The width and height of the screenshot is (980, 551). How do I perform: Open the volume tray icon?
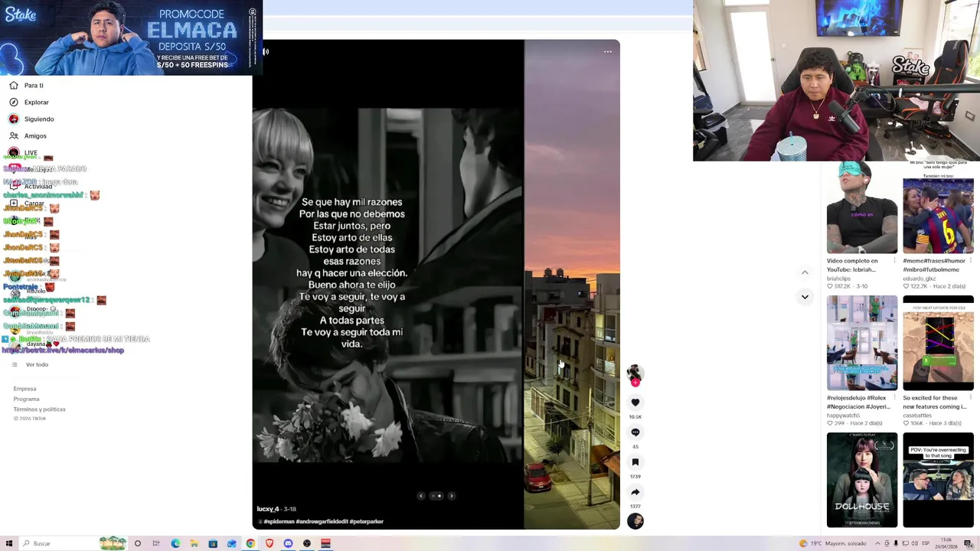pos(915,543)
